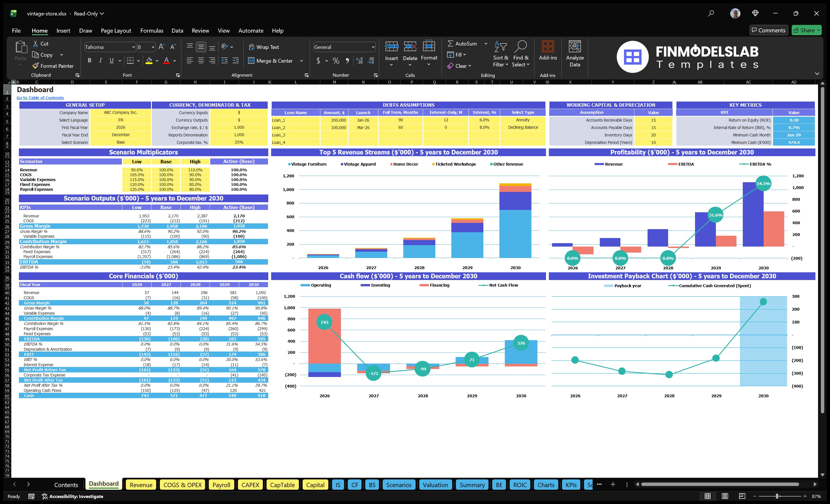The height and width of the screenshot is (504, 830).
Task: Open Sort & Filter options
Action: pyautogui.click(x=501, y=54)
